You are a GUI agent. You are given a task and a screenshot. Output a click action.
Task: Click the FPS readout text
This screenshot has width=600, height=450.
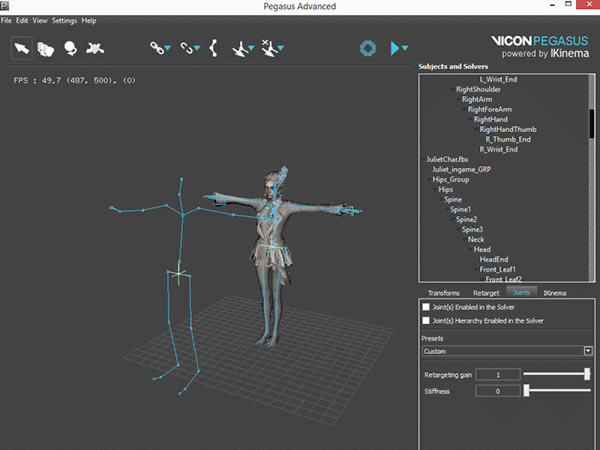[x=75, y=80]
